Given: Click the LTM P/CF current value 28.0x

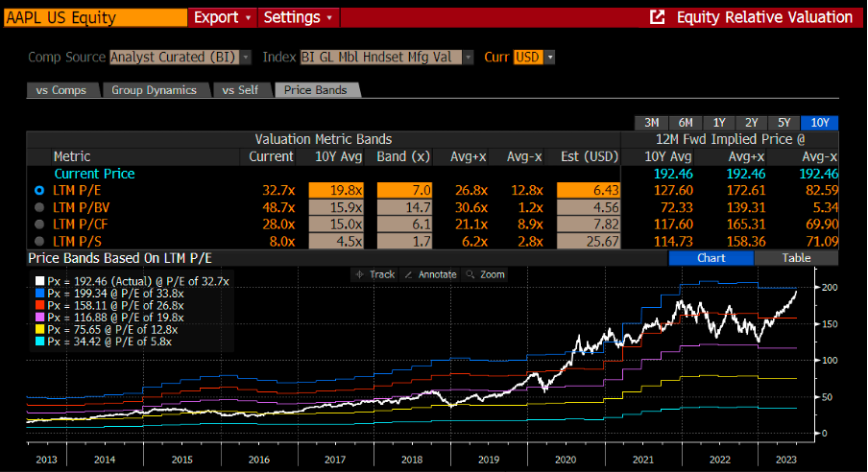Looking at the screenshot, I should pos(279,224).
